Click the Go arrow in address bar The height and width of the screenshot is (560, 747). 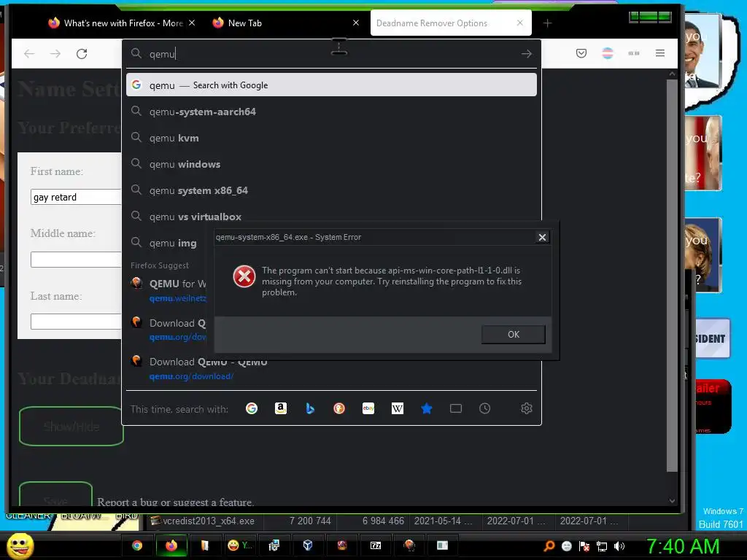[x=527, y=54]
